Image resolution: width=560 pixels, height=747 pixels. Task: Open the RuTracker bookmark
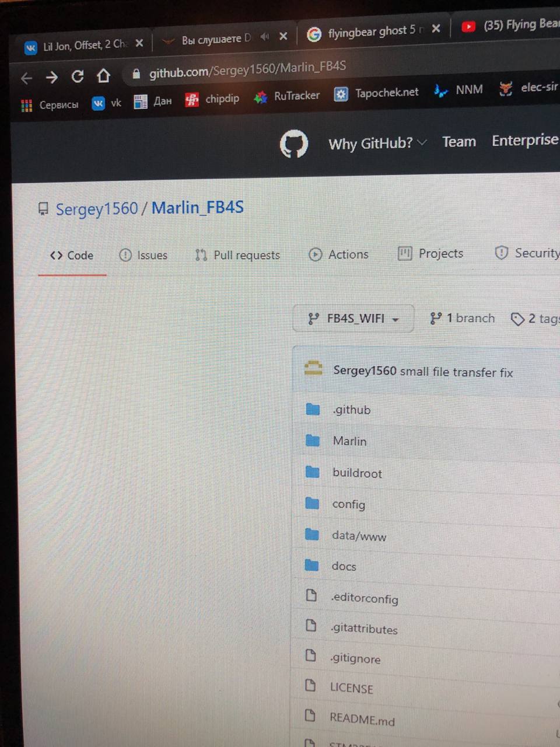(287, 96)
